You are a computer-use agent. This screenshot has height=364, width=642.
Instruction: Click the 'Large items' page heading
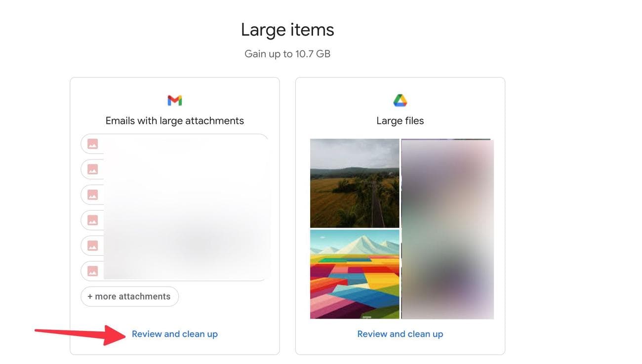(x=287, y=30)
